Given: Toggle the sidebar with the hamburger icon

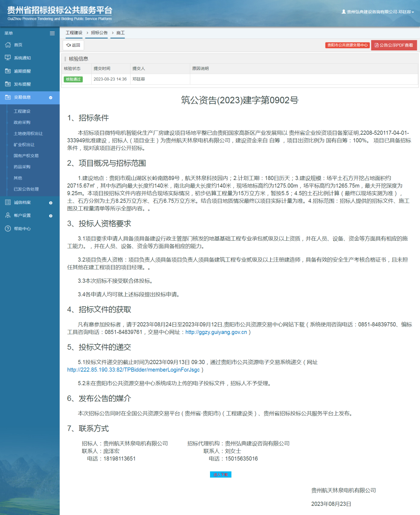Looking at the screenshot, I should pyautogui.click(x=52, y=33).
